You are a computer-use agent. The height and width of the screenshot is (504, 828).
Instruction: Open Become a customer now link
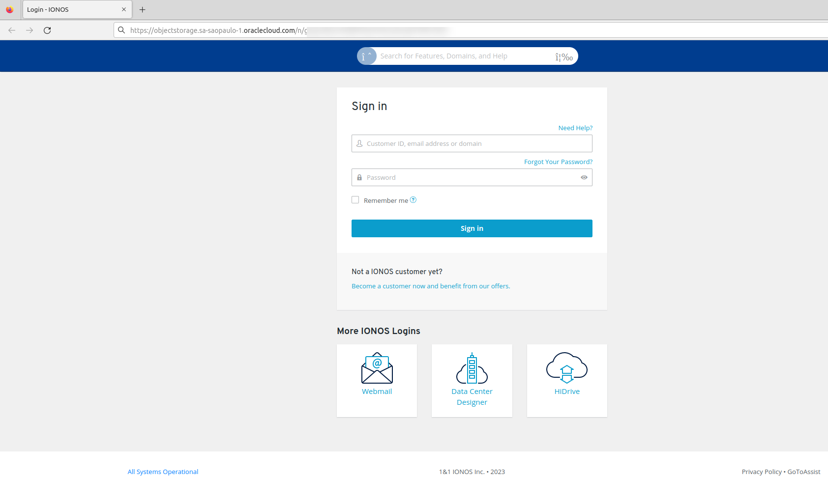(x=431, y=286)
